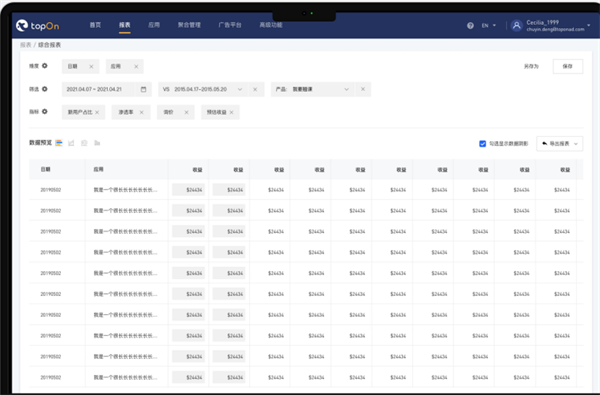Image resolution: width=600 pixels, height=395 pixels.
Task: Click the 另存为 save as link
Action: (x=531, y=66)
